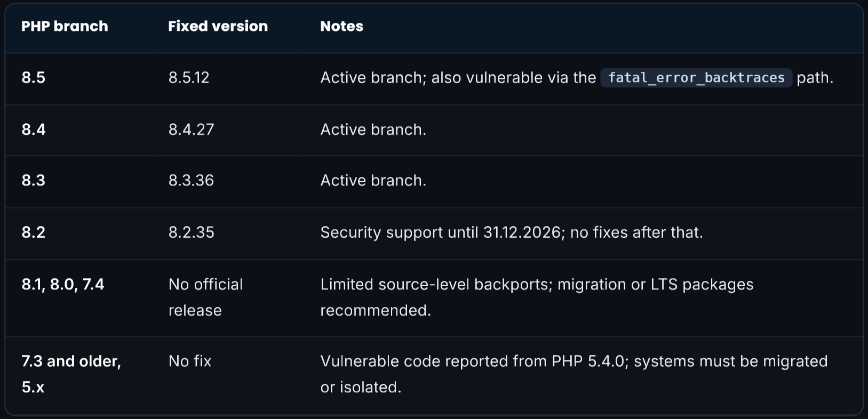Click fixed version 8.4.27
This screenshot has height=419, width=868.
pos(191,130)
